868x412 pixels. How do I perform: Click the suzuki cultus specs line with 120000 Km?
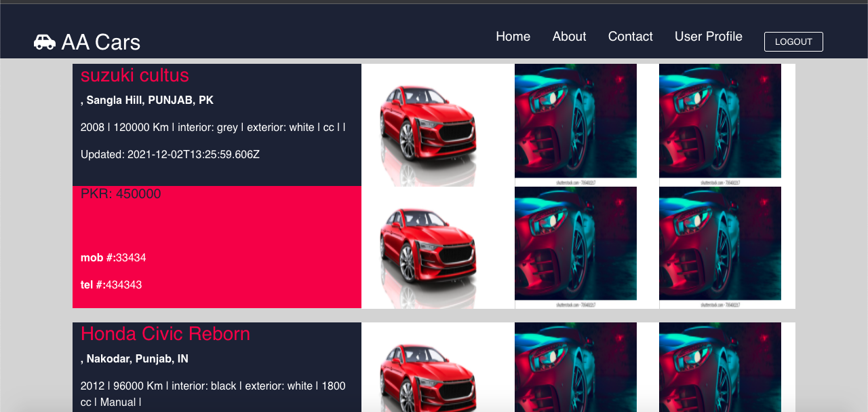[x=213, y=128]
